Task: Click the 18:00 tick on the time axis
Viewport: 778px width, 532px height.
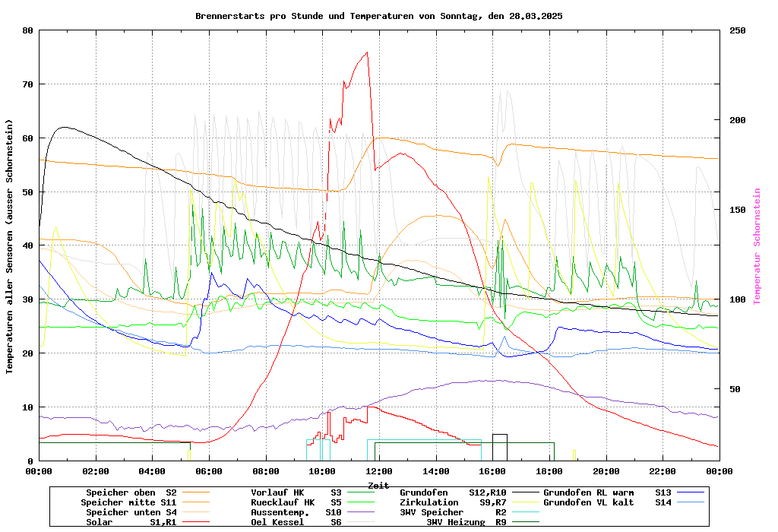Action: click(x=549, y=471)
